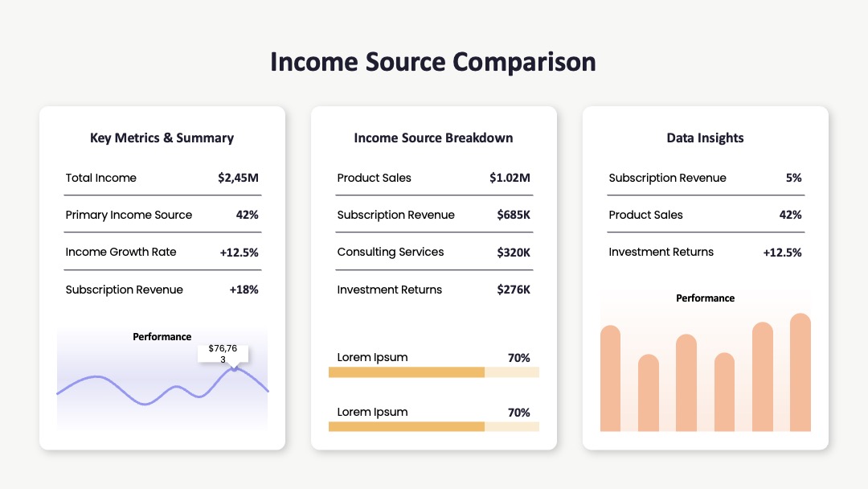868x489 pixels.
Task: Click the Data Insights heading
Action: pos(706,138)
